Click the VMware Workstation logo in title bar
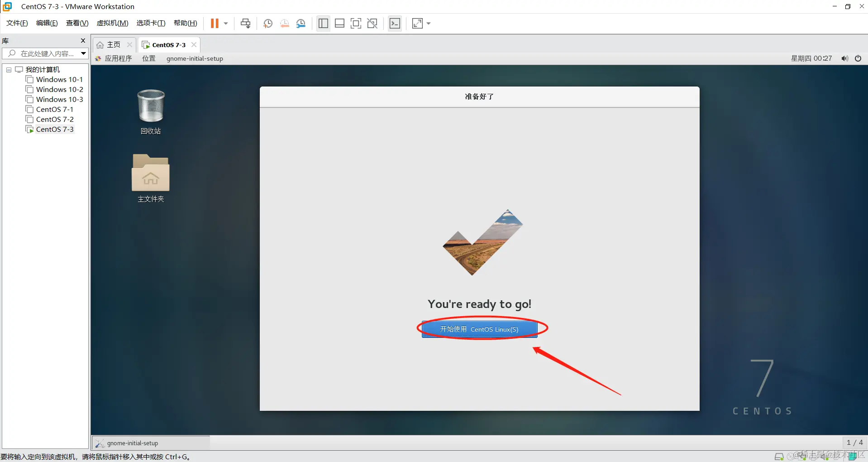The image size is (868, 462). tap(7, 6)
